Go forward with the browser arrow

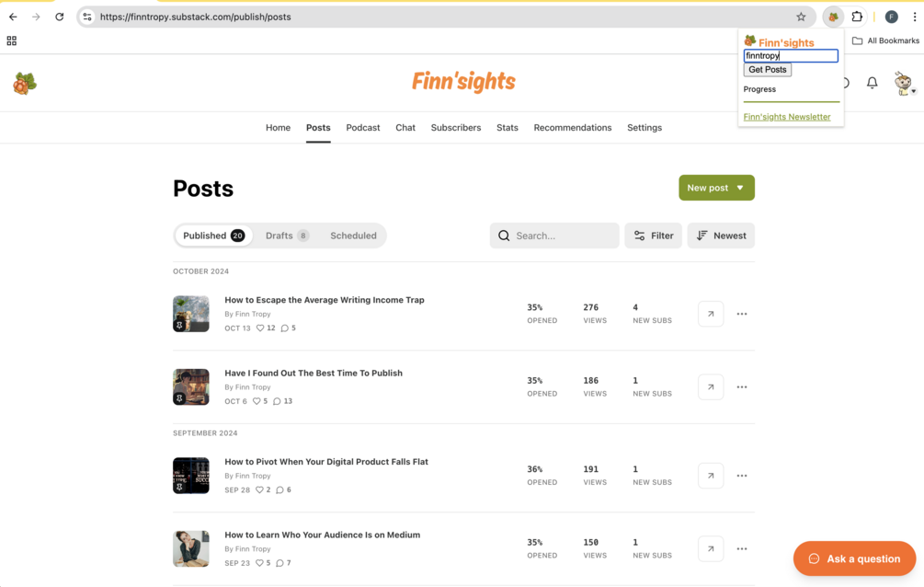coord(36,17)
